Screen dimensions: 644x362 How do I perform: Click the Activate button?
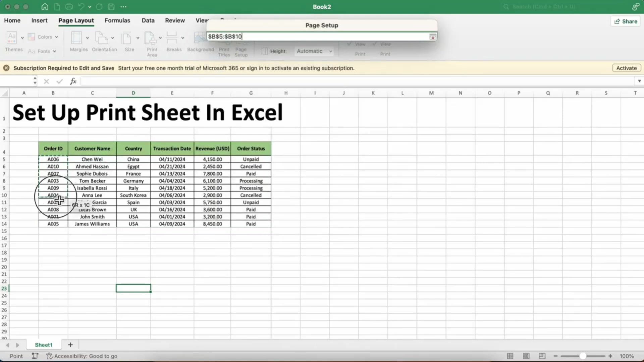pos(627,68)
